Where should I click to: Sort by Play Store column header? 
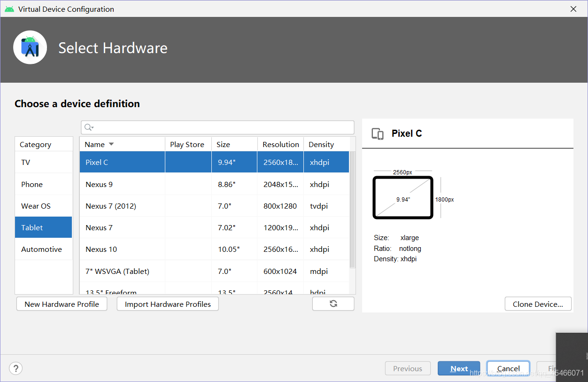[188, 144]
